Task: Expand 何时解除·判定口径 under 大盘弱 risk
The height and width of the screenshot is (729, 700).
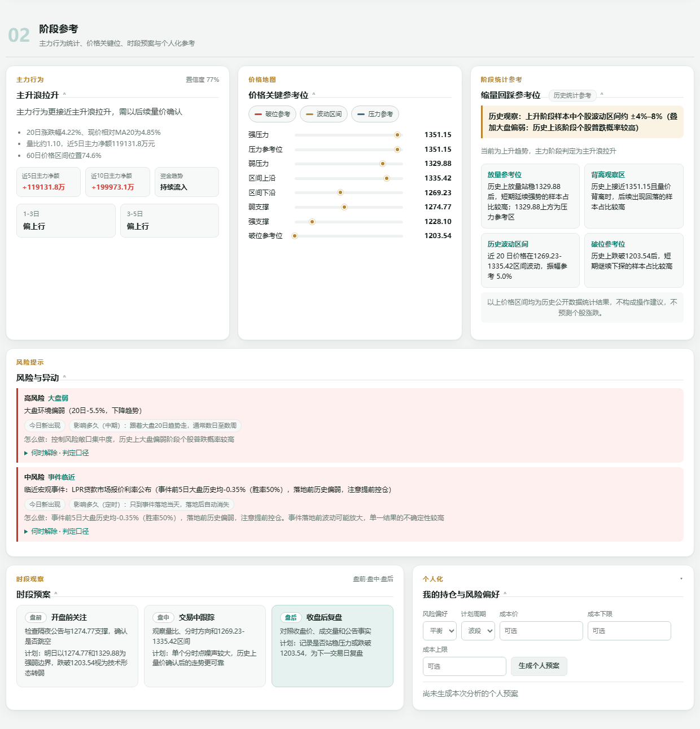Action: pyautogui.click(x=56, y=453)
